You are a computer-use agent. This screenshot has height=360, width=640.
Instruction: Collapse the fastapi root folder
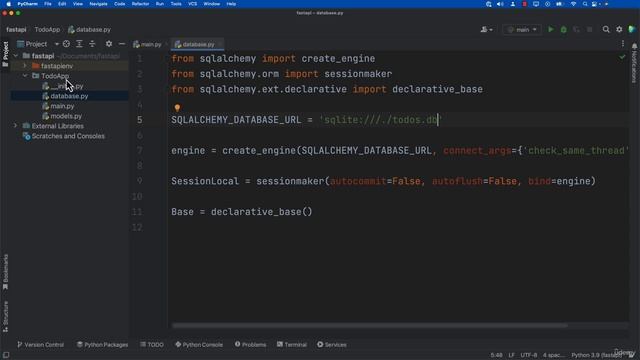[x=16, y=56]
